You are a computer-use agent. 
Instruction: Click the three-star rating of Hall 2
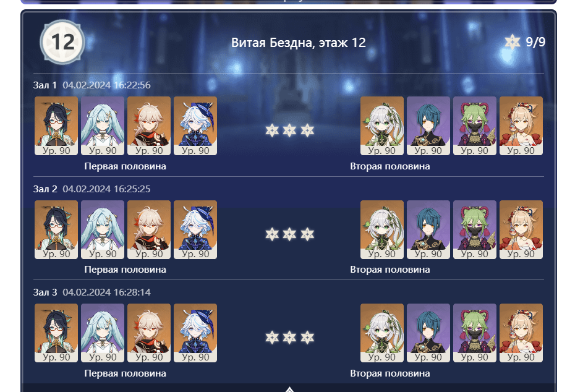pos(289,234)
